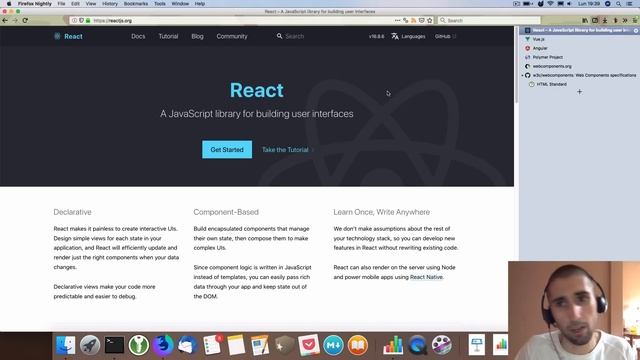Open the Blog nav link
The height and width of the screenshot is (360, 640).
(x=197, y=36)
